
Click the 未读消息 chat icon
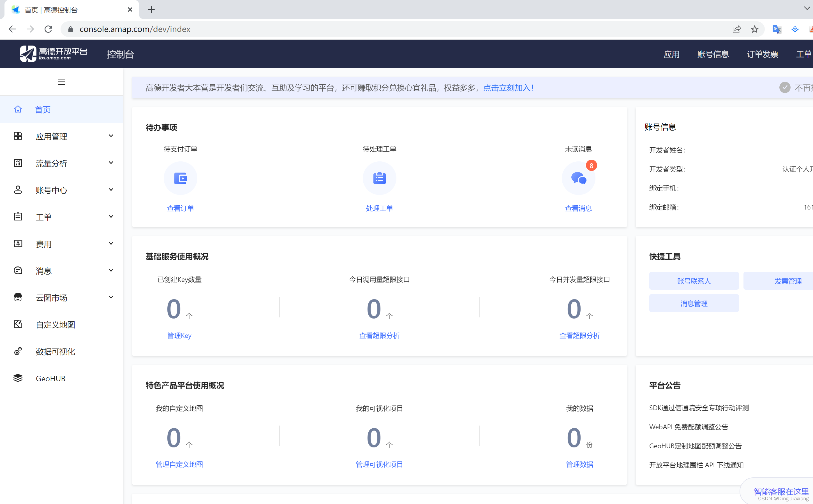[578, 178]
